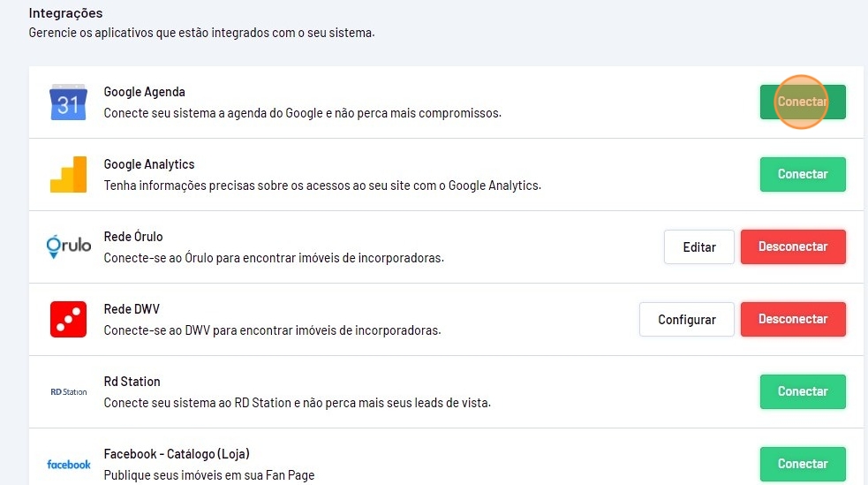Select the Google Analytics title
868x485 pixels.
pyautogui.click(x=148, y=164)
